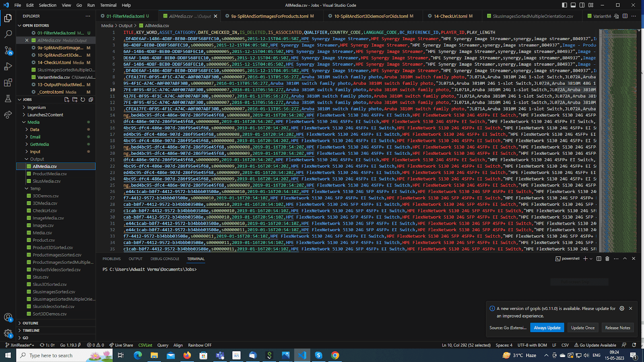Open terminal launch profile dropdown arrow
This screenshot has width=644, height=362.
(591, 259)
